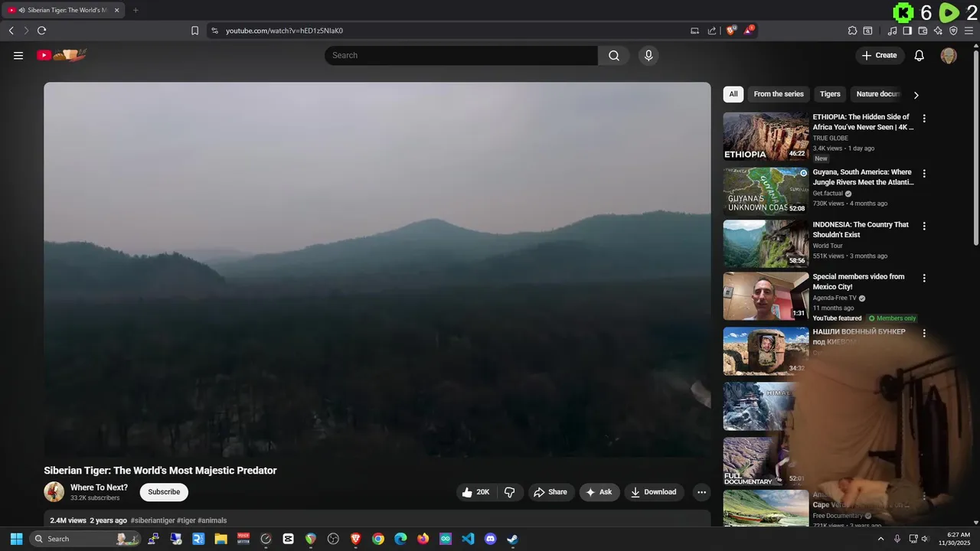
Task: Open more actions menu for Indonesia video
Action: pos(924,227)
